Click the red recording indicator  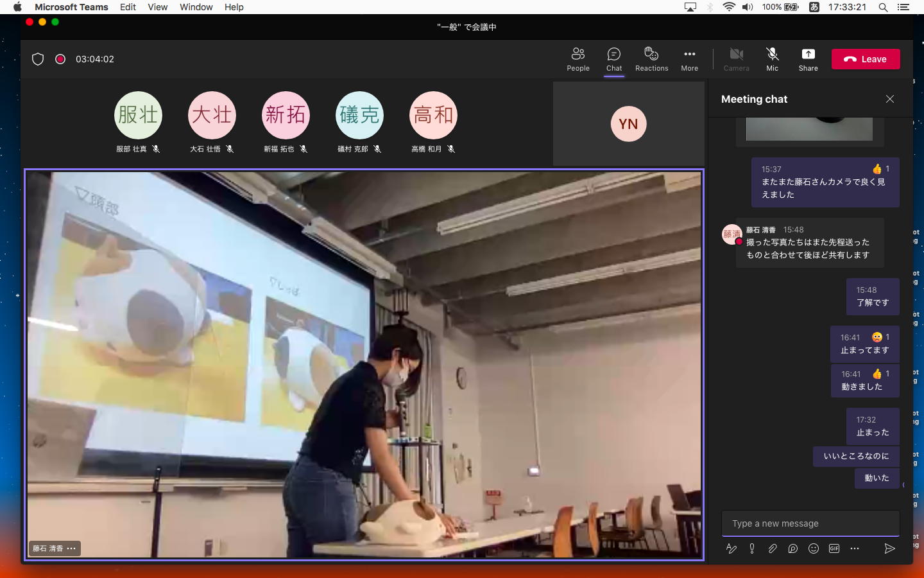click(x=60, y=59)
